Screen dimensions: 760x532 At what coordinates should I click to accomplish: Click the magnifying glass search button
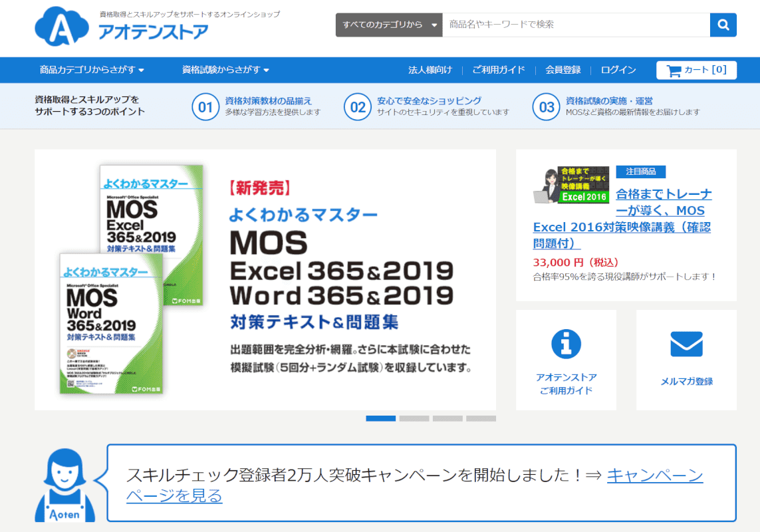(723, 25)
